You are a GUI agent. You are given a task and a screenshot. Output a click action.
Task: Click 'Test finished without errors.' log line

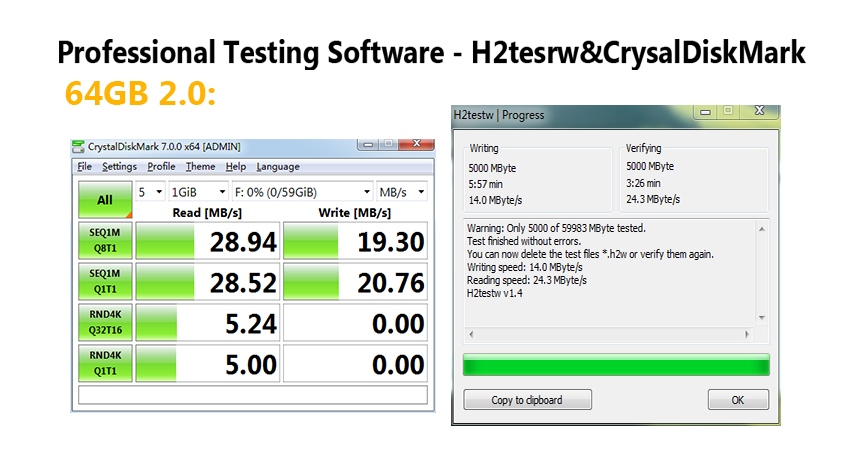coord(524,241)
